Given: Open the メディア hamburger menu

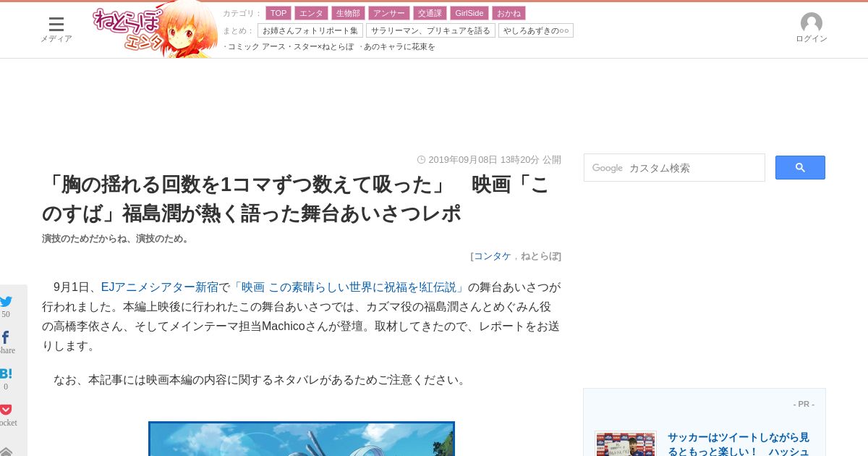Looking at the screenshot, I should pos(56,30).
